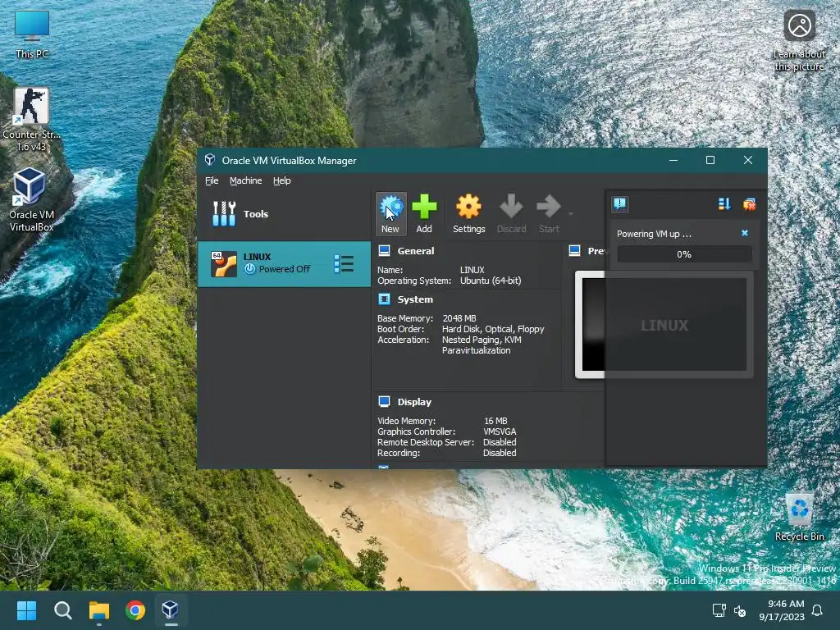This screenshot has width=840, height=630.
Task: Click the 16 MB video memory value
Action: (495, 421)
